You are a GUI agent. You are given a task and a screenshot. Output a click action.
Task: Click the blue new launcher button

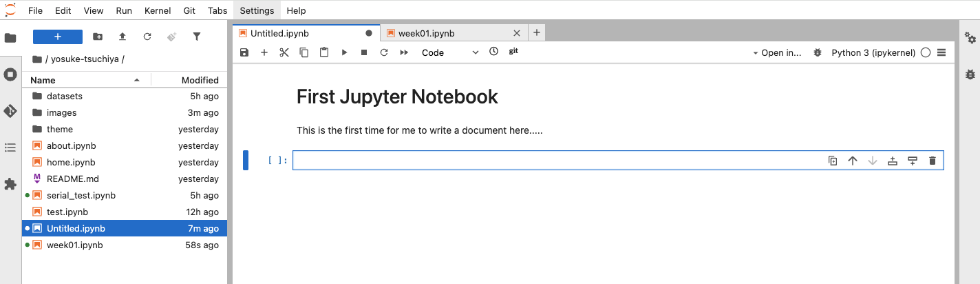click(58, 37)
